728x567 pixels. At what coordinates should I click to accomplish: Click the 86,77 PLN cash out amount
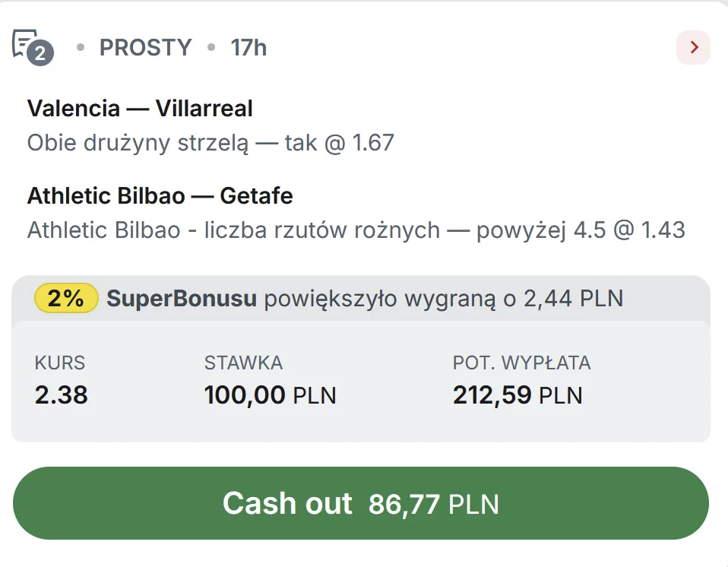coord(433,505)
